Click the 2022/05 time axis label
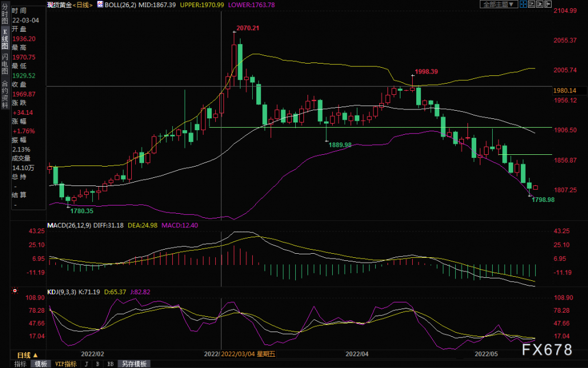The height and width of the screenshot is (368, 588). pos(486,354)
